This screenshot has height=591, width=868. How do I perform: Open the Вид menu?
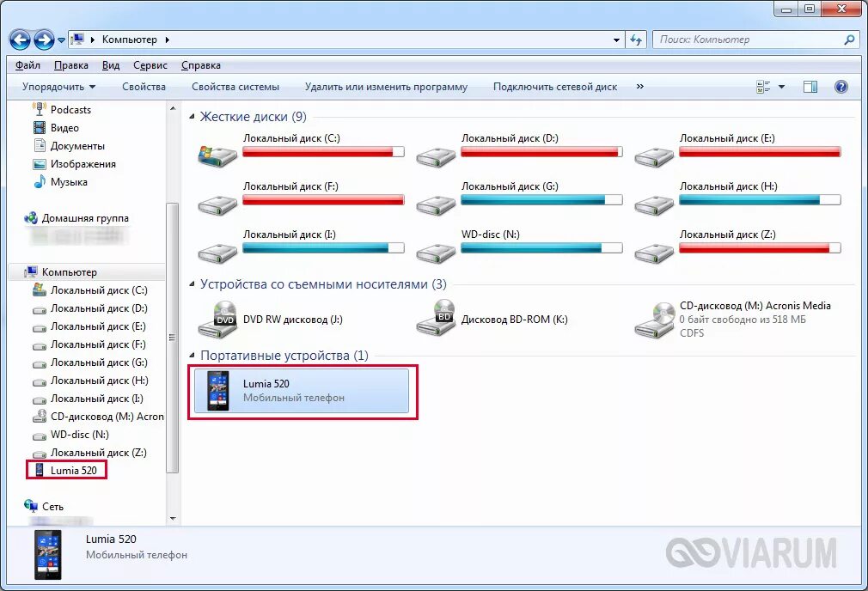[x=111, y=65]
